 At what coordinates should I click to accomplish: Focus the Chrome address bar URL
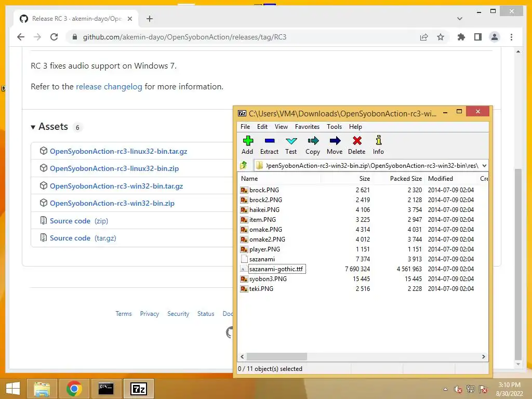(x=184, y=37)
